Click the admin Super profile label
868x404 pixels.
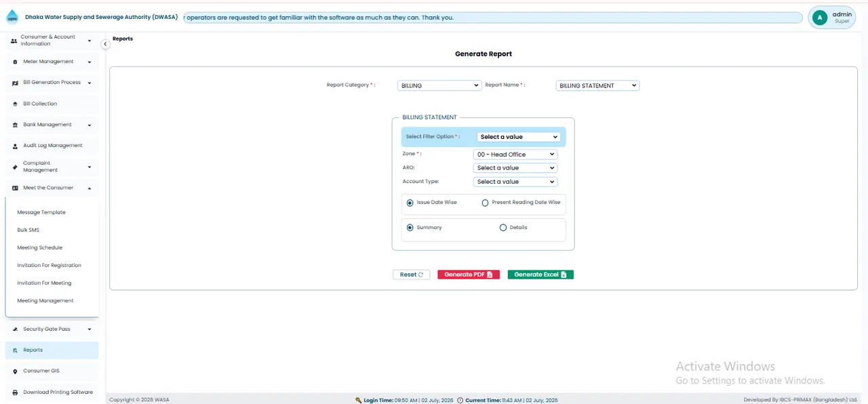pos(842,18)
